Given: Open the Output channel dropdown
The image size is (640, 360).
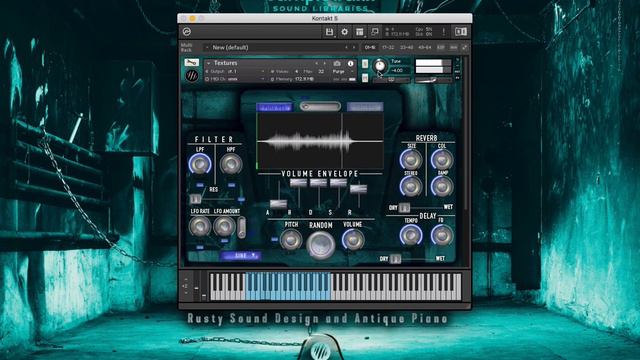Looking at the screenshot, I should [235, 71].
